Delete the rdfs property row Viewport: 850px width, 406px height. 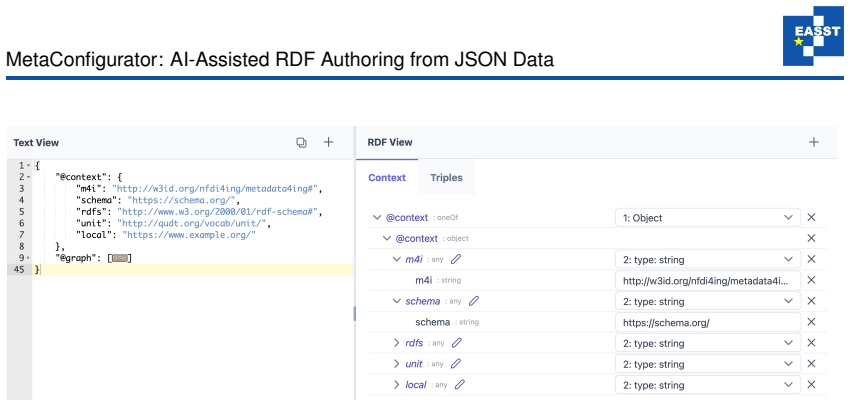pos(812,343)
